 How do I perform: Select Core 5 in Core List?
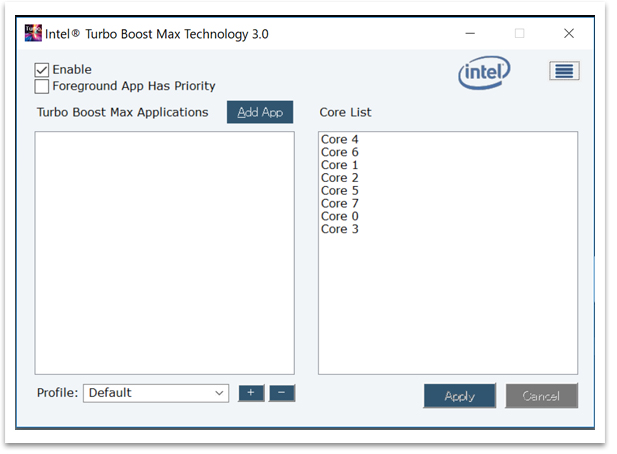[x=340, y=191]
